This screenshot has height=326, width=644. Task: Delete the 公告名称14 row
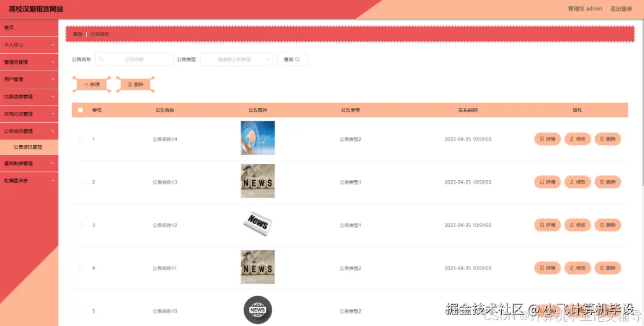tap(608, 139)
